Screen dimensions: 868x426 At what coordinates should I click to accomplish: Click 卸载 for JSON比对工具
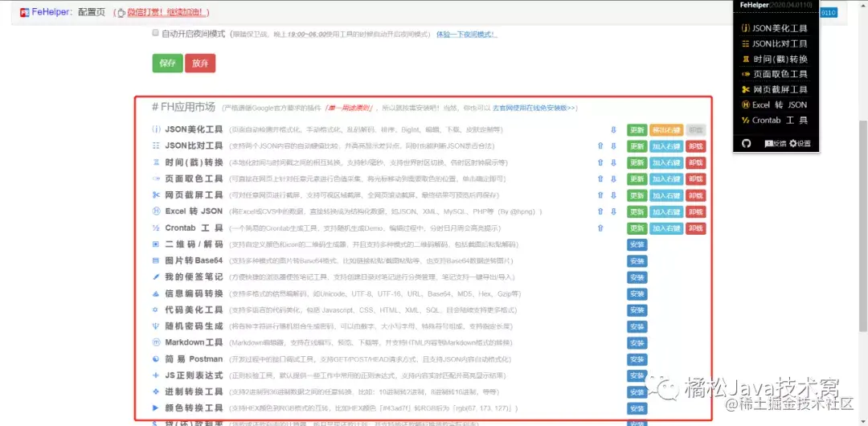pyautogui.click(x=696, y=146)
